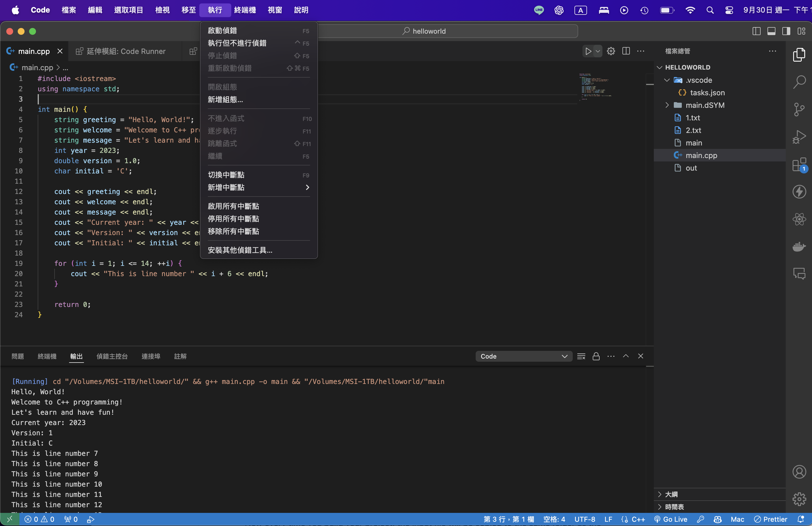Close the bottom panel

pos(641,356)
